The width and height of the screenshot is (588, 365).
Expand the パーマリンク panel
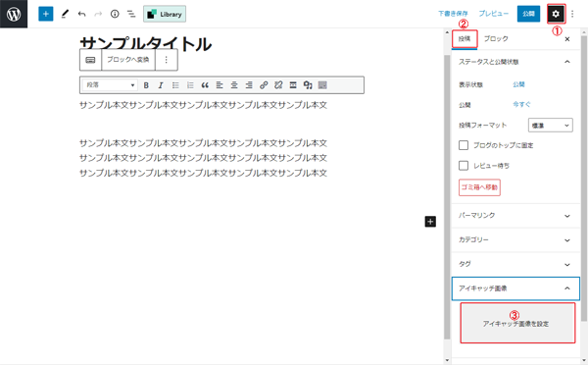(x=515, y=216)
